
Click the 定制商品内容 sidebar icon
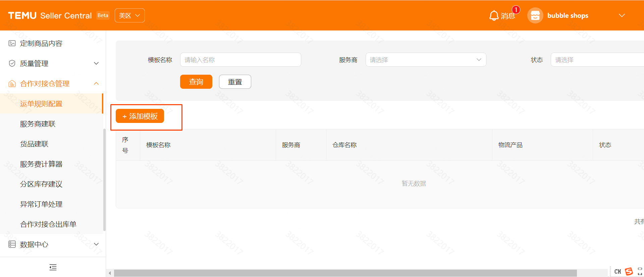[12, 43]
